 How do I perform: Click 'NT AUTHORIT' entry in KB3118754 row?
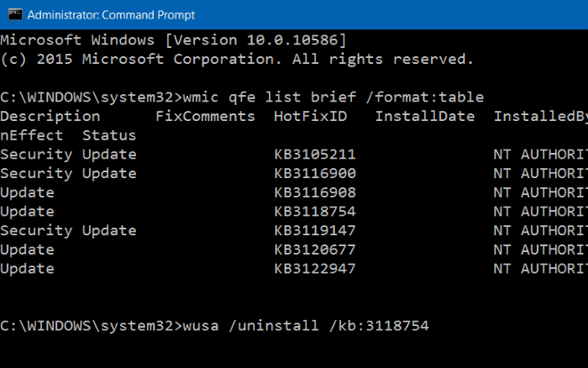541,212
